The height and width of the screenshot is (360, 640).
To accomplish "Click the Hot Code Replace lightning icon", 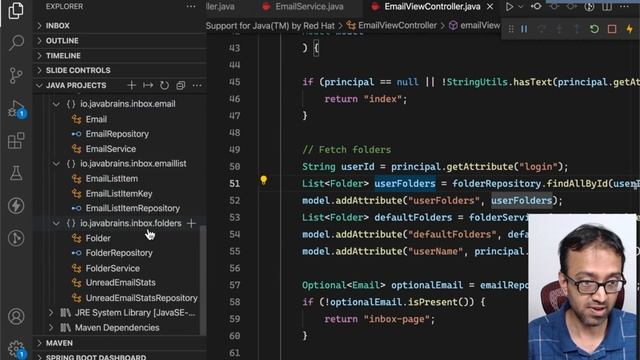I will (629, 29).
